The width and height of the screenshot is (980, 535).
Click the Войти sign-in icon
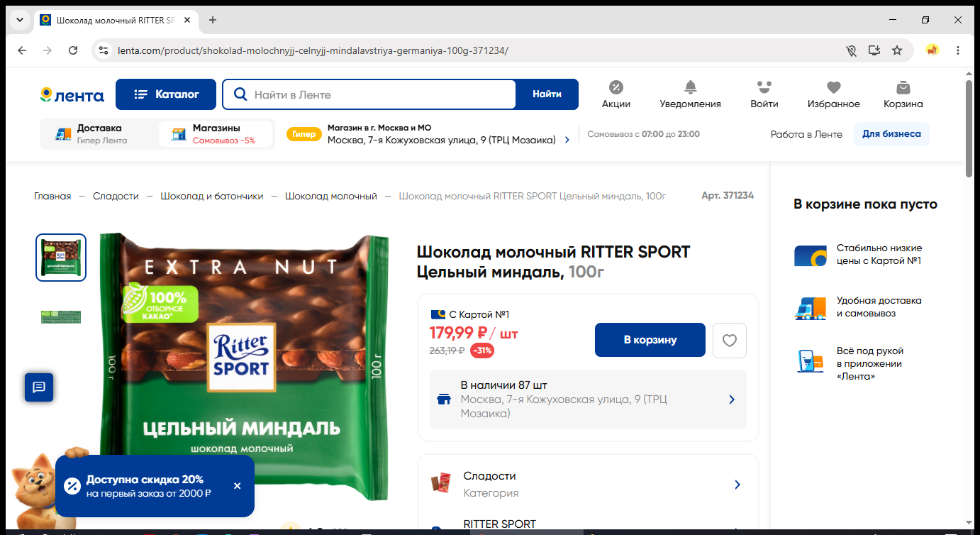tap(764, 94)
